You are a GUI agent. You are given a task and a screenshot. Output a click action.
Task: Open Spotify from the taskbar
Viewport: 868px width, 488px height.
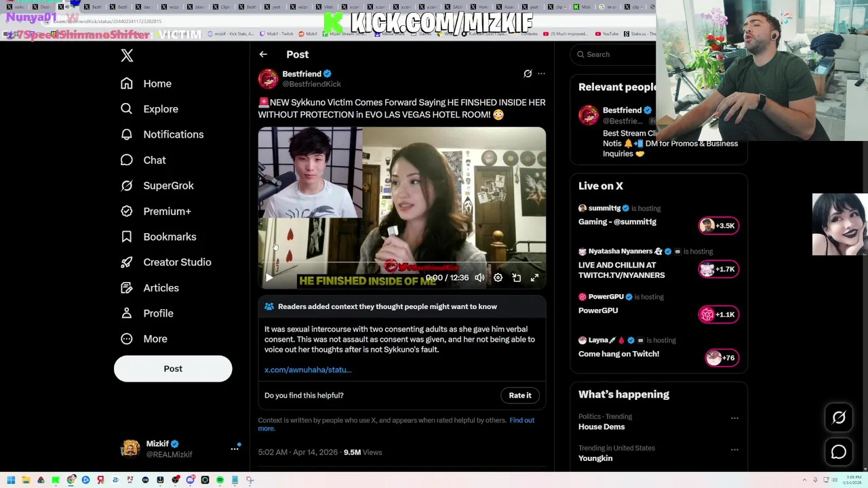click(220, 480)
